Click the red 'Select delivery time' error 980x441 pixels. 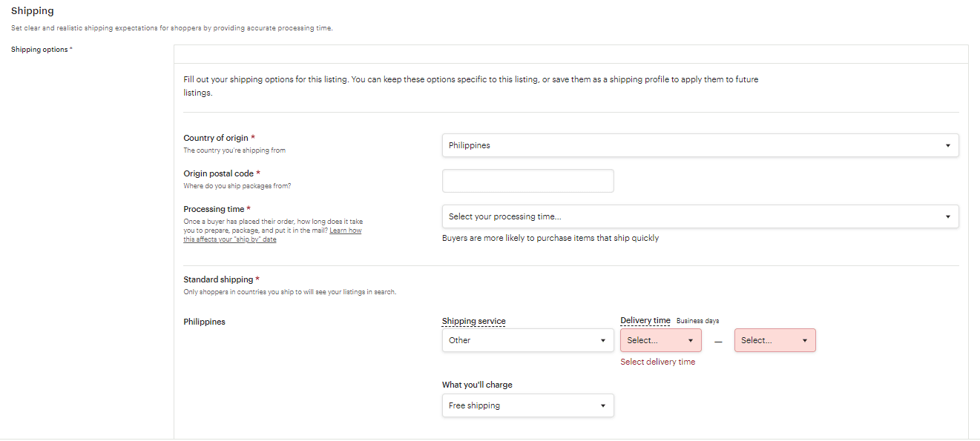pos(657,362)
